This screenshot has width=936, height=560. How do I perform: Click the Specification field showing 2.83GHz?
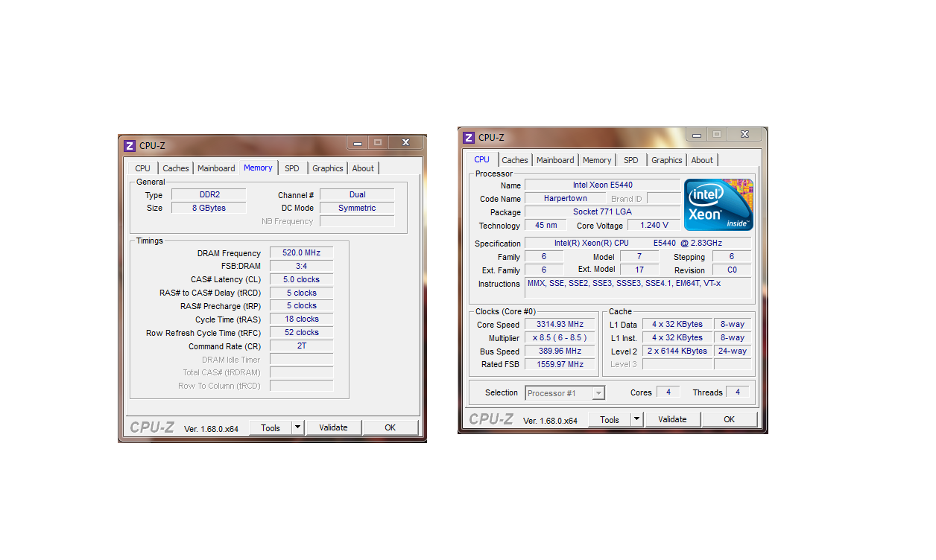(x=638, y=244)
